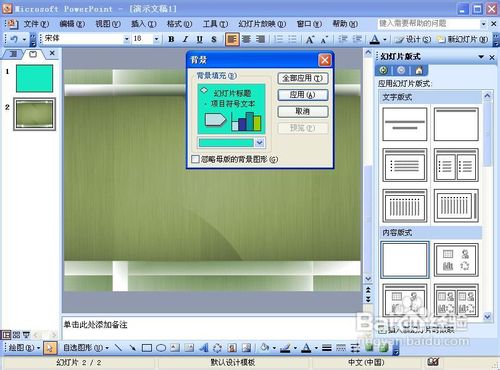
Task: Choose Line Style in drawing toolbar
Action: pyautogui.click(x=327, y=348)
